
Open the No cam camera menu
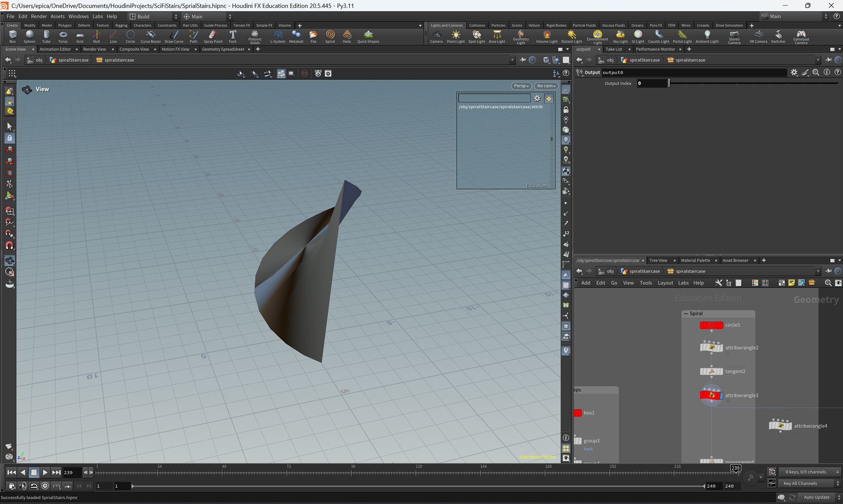(x=546, y=86)
